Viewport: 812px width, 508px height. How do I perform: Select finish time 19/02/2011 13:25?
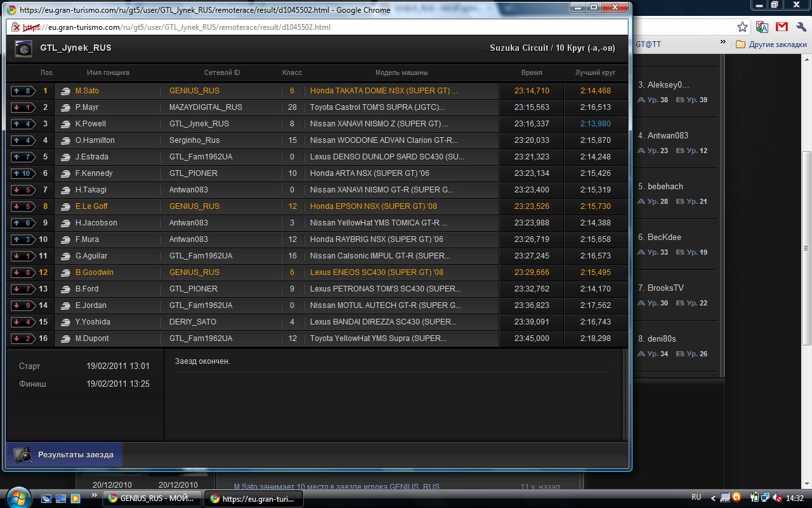[118, 384]
